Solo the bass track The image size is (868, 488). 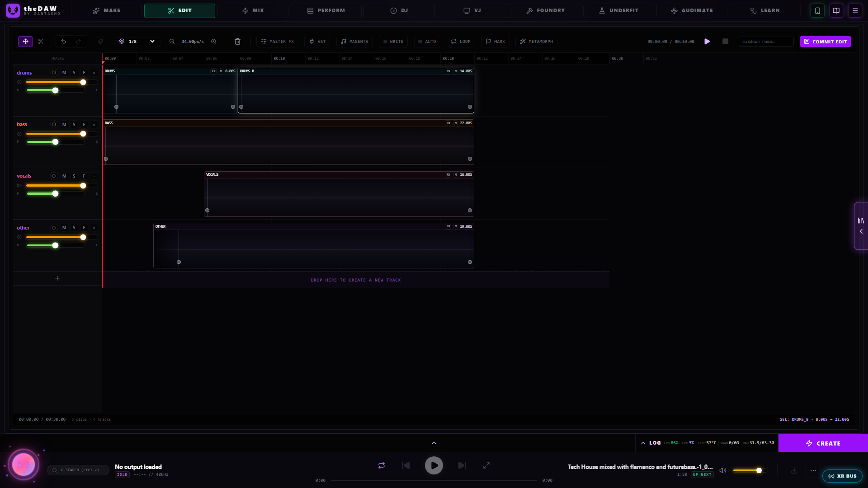(x=74, y=124)
